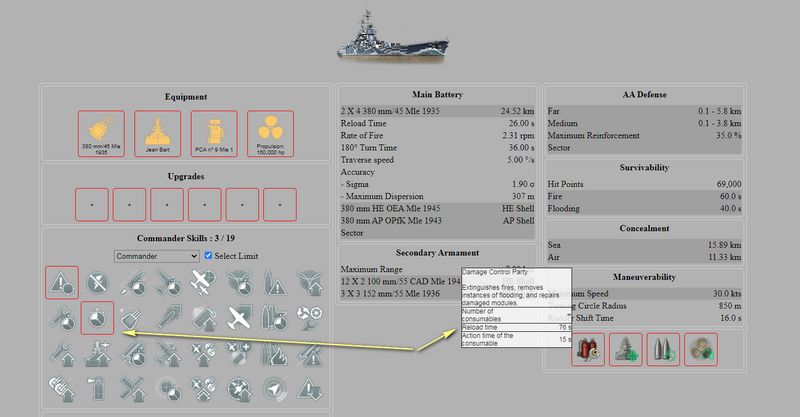Select the 380 mm/45 Mle 1935 gun equipment
This screenshot has height=417, width=800.
pyautogui.click(x=100, y=133)
